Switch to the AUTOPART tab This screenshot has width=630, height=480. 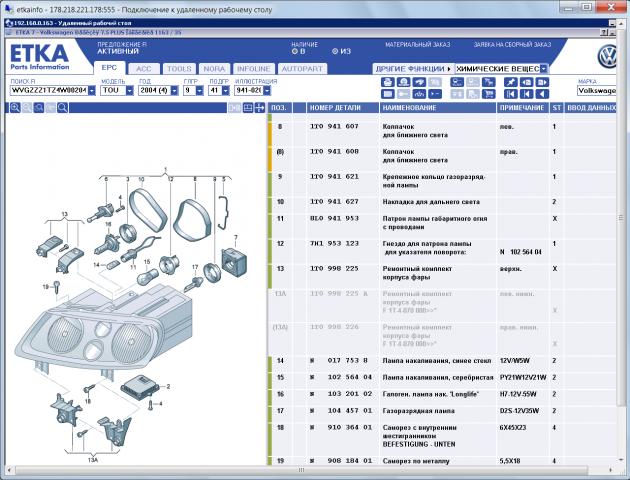click(302, 69)
